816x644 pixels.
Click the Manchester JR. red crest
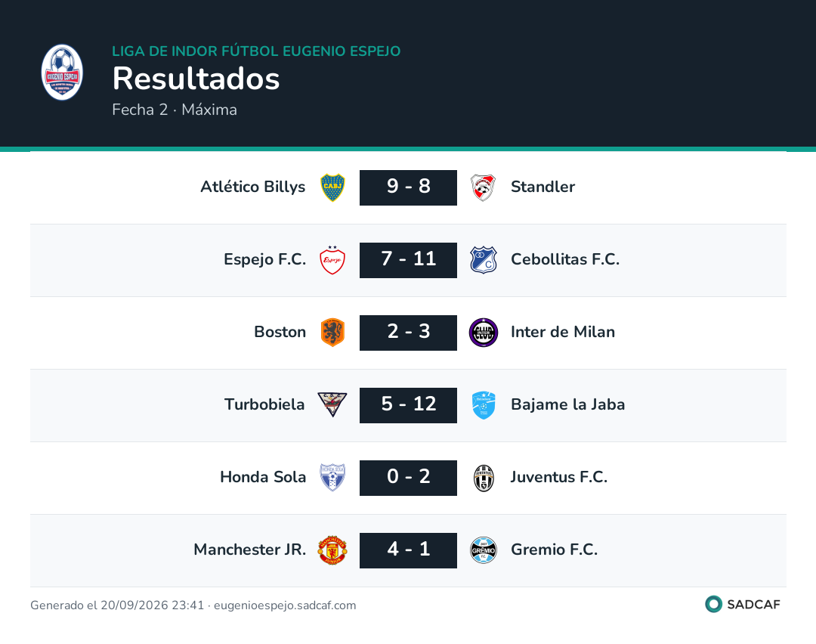332,550
